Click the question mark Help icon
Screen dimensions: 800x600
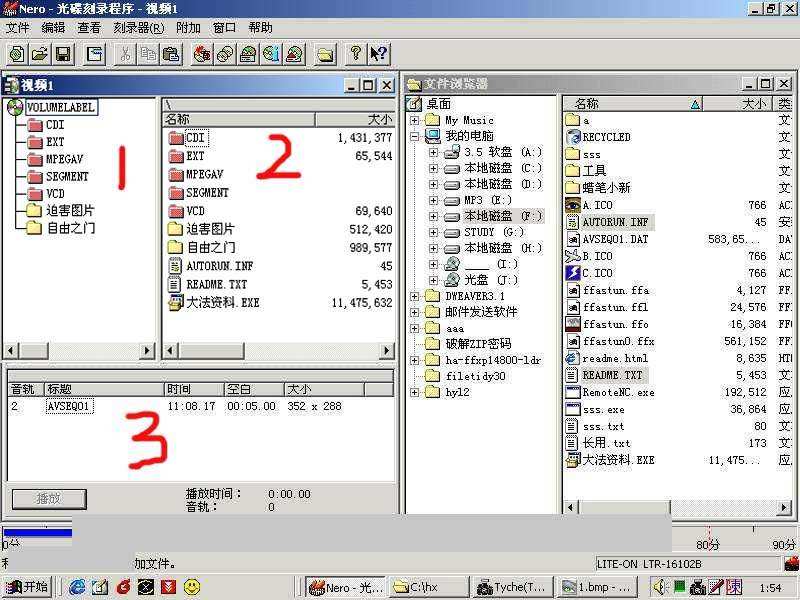355,54
